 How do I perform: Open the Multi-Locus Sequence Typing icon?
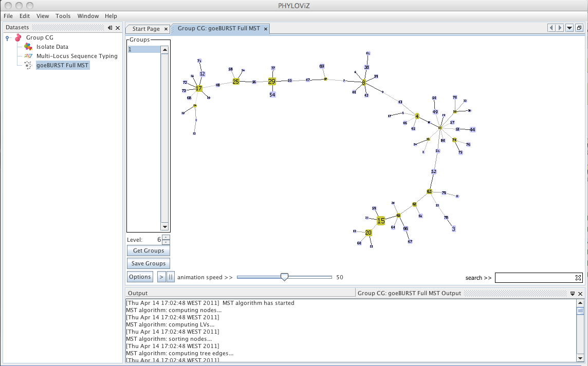pyautogui.click(x=28, y=56)
